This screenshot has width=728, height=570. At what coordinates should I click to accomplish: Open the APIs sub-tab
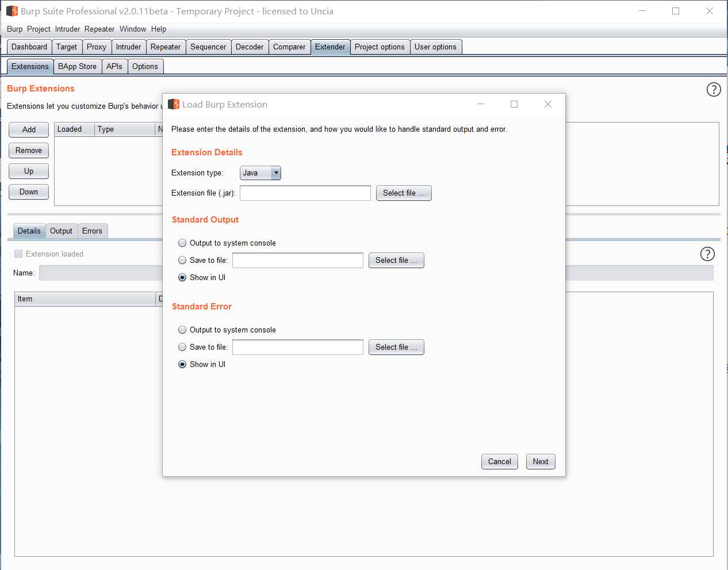pos(114,66)
